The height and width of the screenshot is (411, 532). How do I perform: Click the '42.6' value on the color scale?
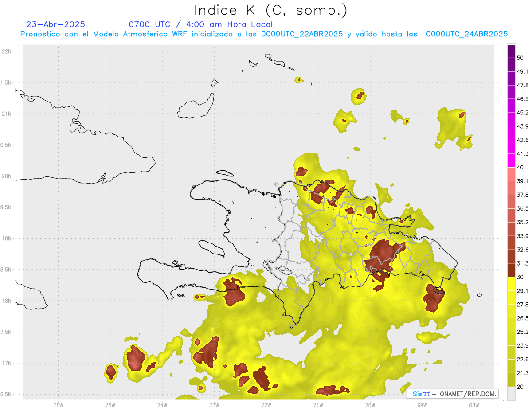pyautogui.click(x=523, y=140)
